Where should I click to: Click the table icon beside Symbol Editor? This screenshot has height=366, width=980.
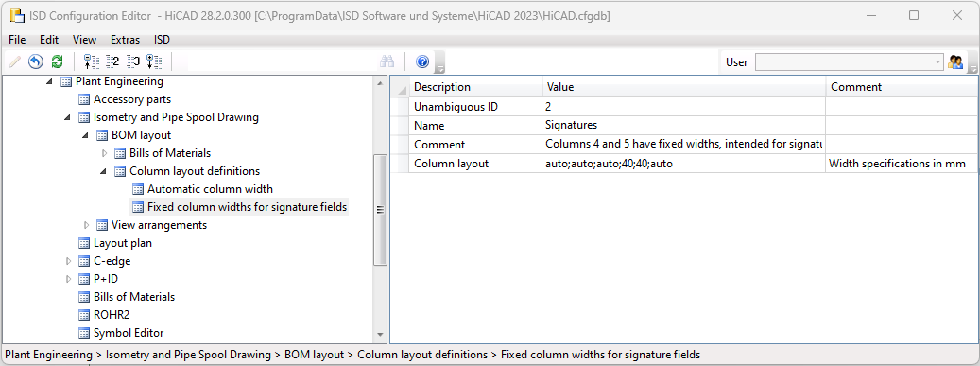(x=84, y=333)
